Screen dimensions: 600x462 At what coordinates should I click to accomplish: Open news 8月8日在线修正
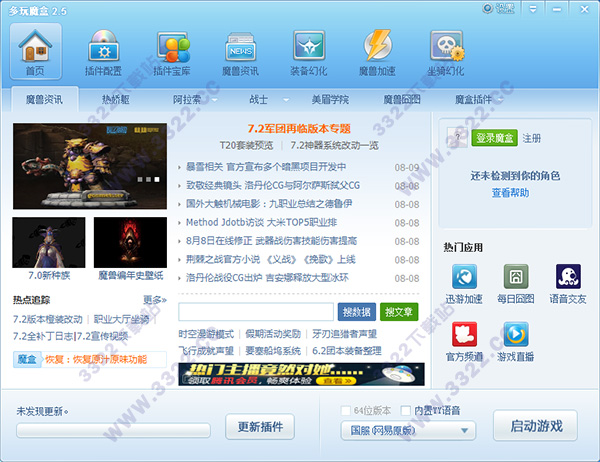click(x=271, y=241)
